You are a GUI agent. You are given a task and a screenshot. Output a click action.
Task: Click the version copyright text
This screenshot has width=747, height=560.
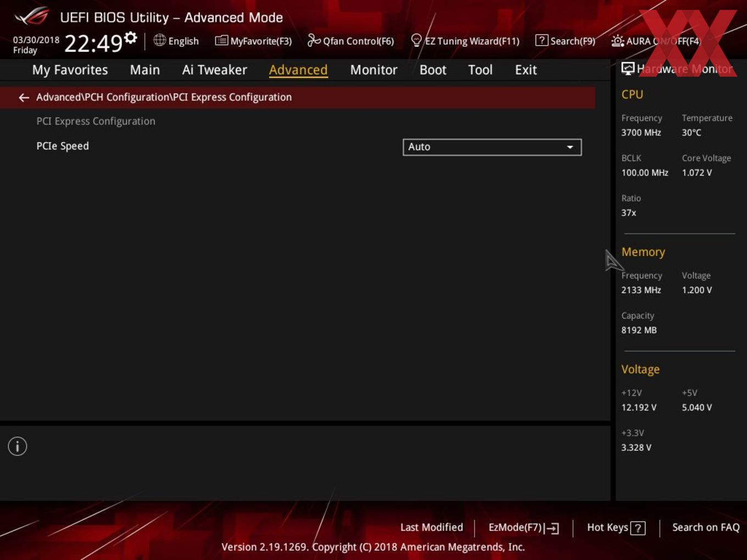click(374, 547)
